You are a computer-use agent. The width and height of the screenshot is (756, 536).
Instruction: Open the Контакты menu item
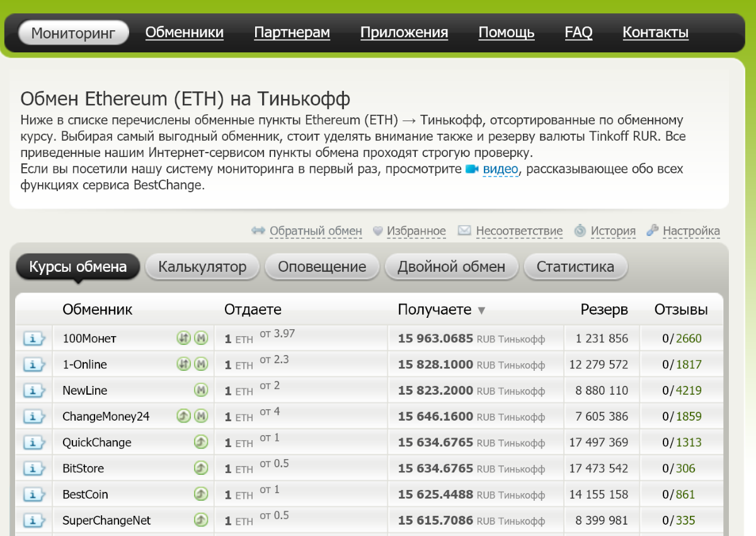pyautogui.click(x=656, y=32)
